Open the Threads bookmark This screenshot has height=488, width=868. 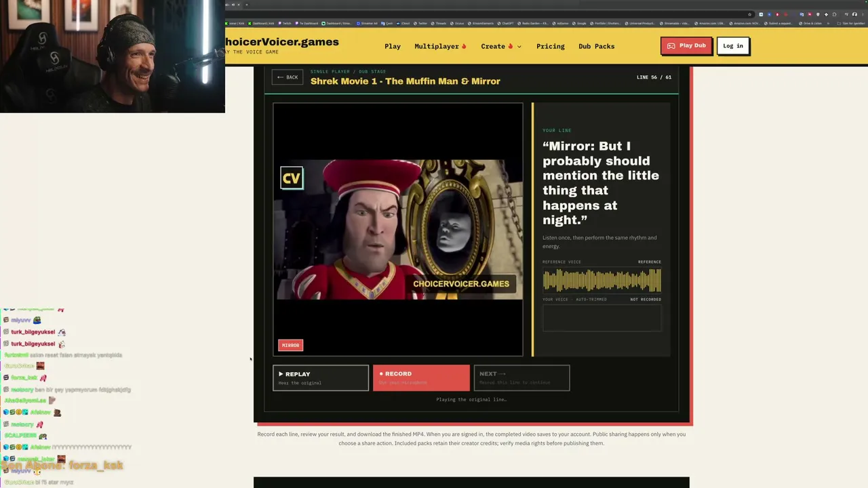pos(439,23)
